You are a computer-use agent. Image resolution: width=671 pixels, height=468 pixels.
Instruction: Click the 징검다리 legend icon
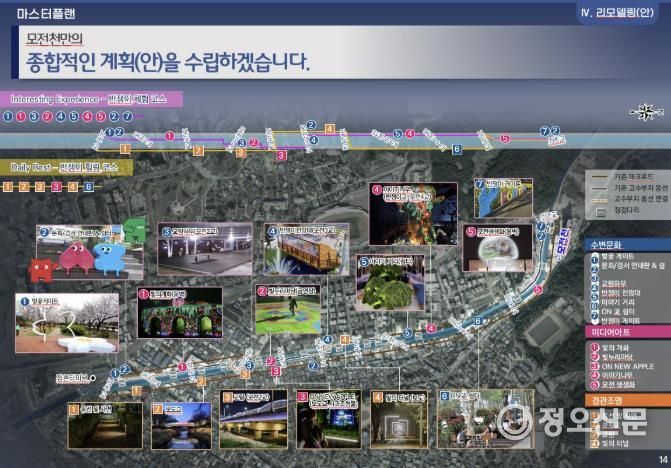point(601,211)
